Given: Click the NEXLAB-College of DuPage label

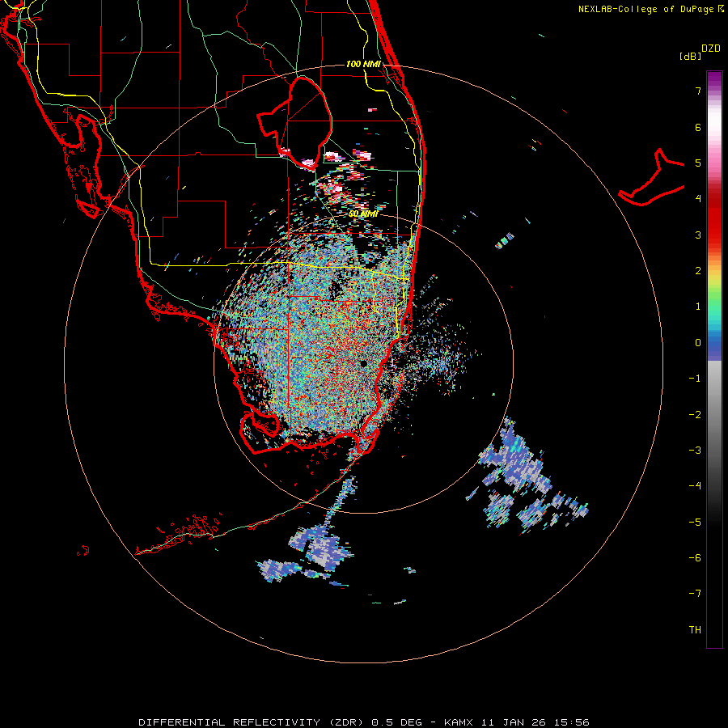Looking at the screenshot, I should [650, 9].
